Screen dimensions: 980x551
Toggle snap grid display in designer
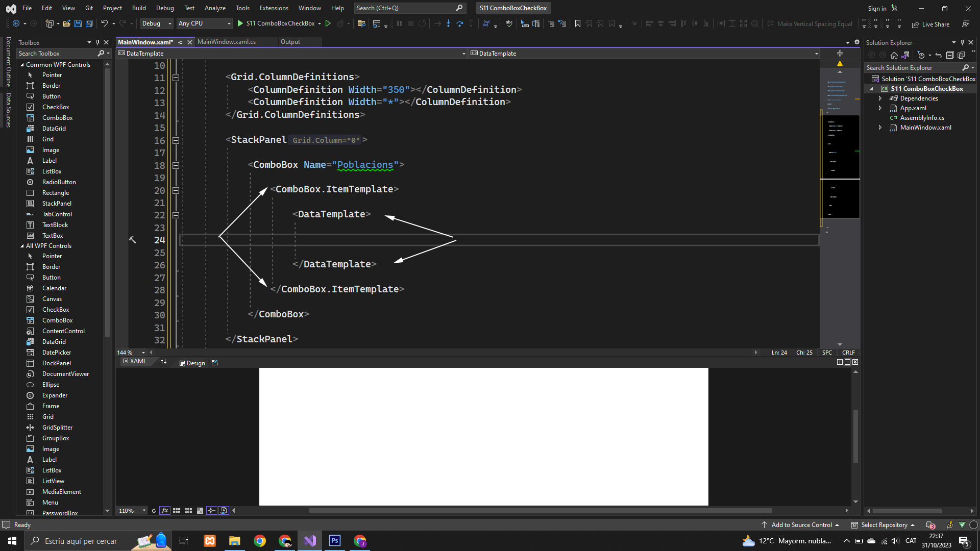(x=177, y=511)
